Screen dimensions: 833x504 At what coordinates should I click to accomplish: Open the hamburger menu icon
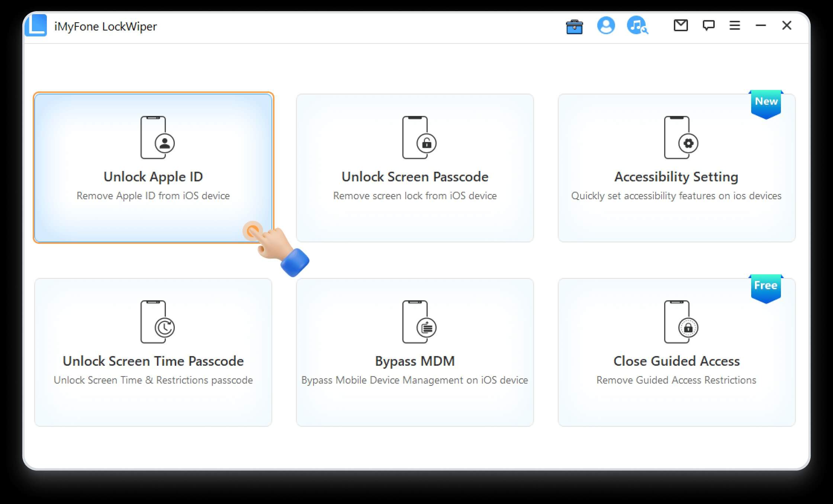point(734,25)
